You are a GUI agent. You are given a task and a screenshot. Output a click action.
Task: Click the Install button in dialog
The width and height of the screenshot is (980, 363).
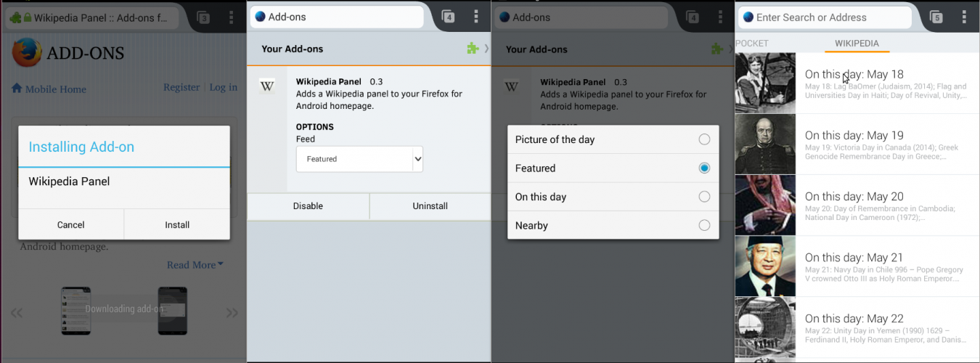pos(177,225)
